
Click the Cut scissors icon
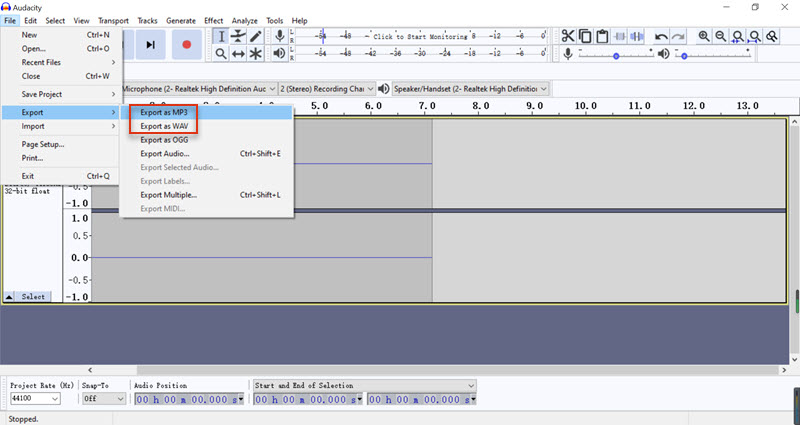click(x=568, y=36)
